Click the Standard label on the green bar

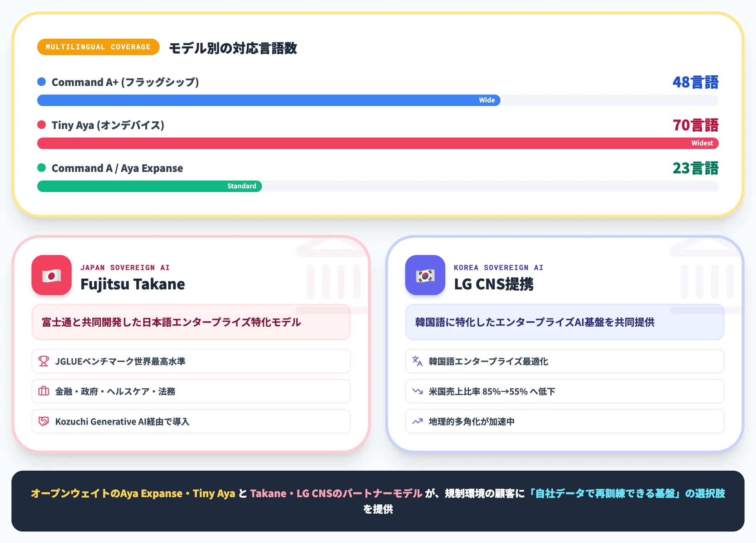[x=242, y=186]
